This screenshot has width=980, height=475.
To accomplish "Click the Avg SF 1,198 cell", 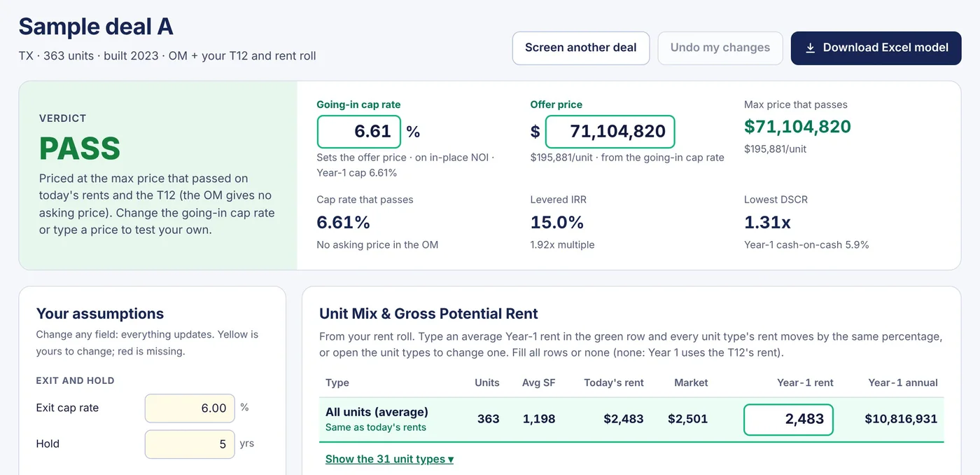I will point(539,419).
